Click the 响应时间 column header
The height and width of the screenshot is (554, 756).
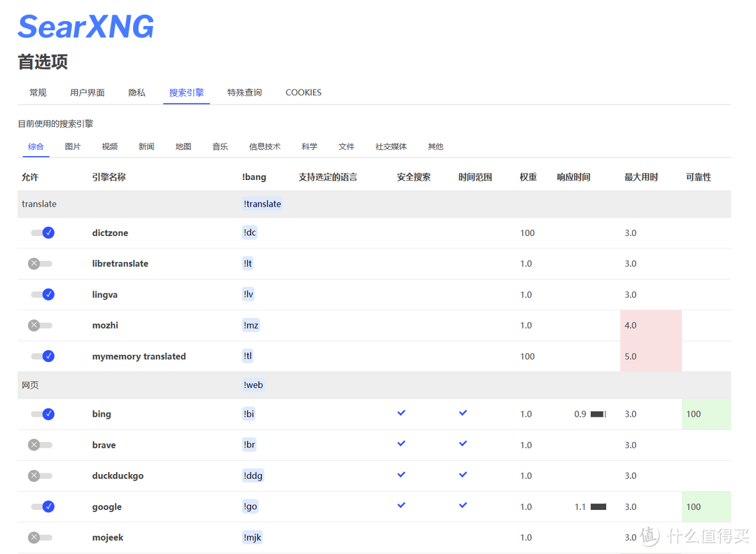point(574,177)
